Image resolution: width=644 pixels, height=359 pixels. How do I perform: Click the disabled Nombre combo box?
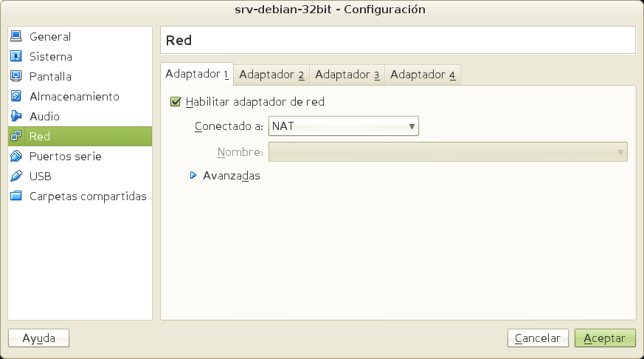point(448,152)
